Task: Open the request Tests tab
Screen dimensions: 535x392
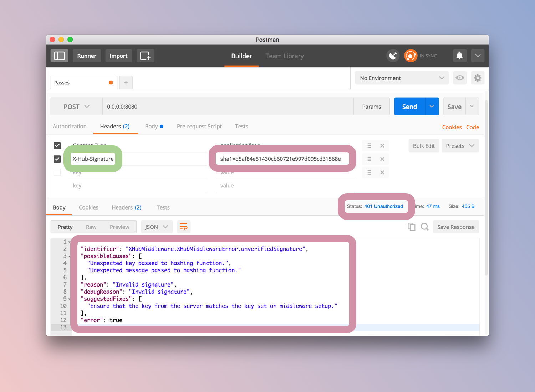Action: pyautogui.click(x=241, y=126)
